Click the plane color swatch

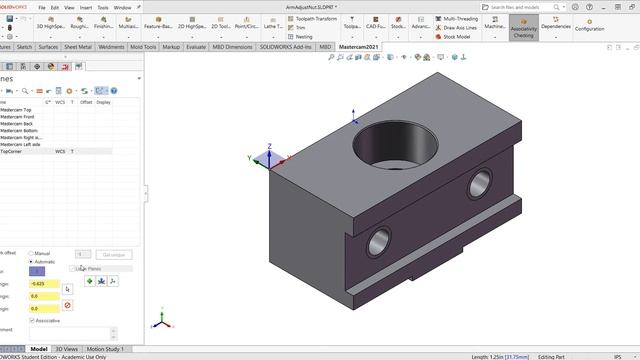pyautogui.click(x=37, y=271)
